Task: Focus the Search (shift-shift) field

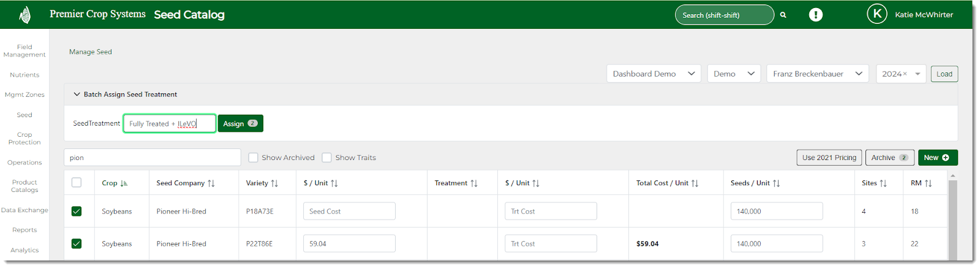Action: (725, 15)
